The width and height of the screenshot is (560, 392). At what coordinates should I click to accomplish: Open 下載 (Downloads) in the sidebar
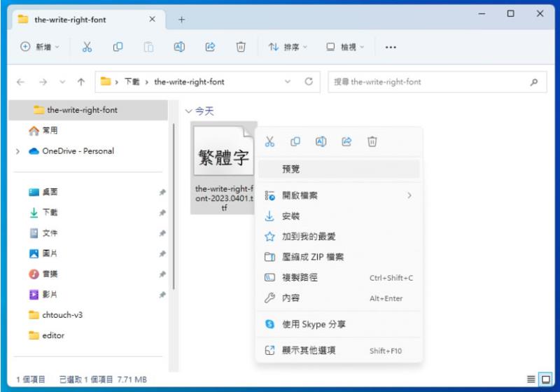click(x=88, y=212)
